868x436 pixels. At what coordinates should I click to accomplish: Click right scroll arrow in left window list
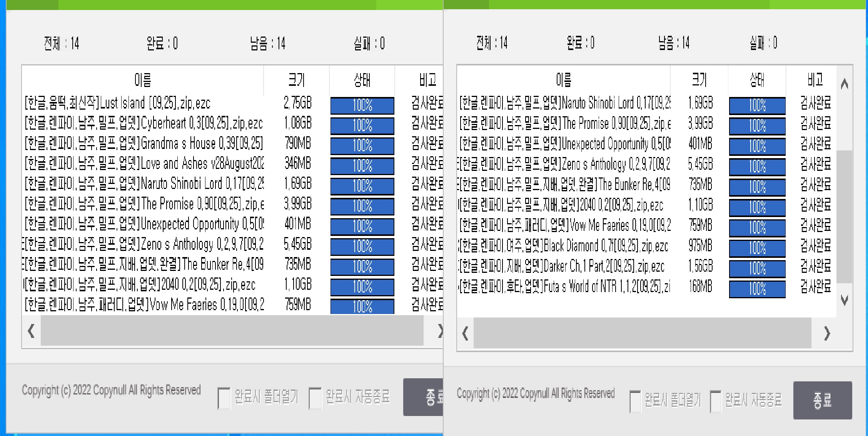click(x=440, y=331)
